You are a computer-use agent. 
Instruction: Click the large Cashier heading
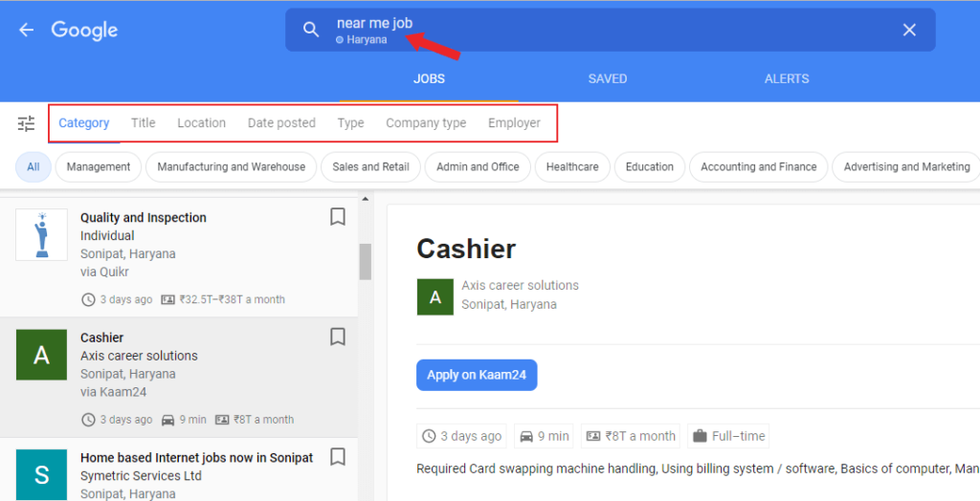point(466,249)
